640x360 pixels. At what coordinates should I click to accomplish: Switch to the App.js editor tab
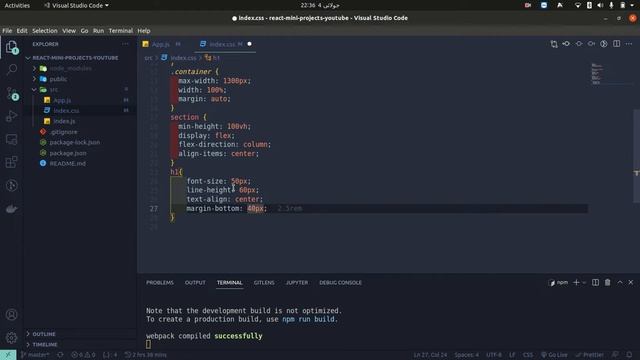point(161,44)
